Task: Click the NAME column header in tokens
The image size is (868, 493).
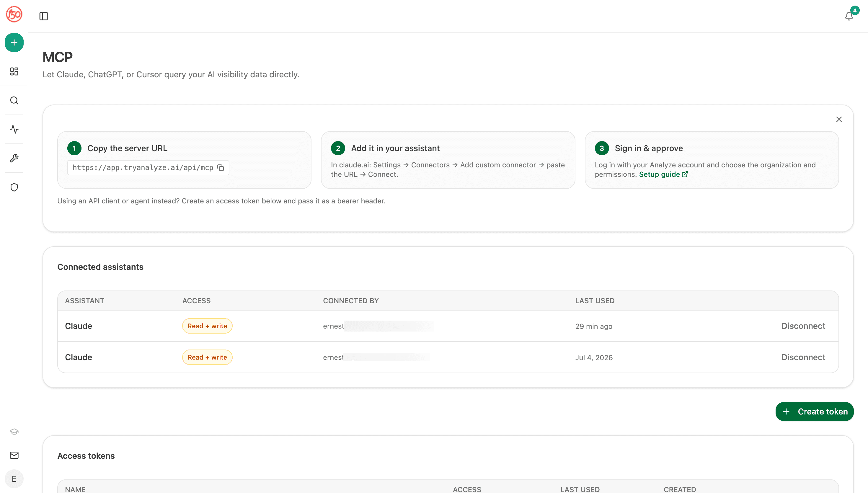Action: (x=75, y=489)
